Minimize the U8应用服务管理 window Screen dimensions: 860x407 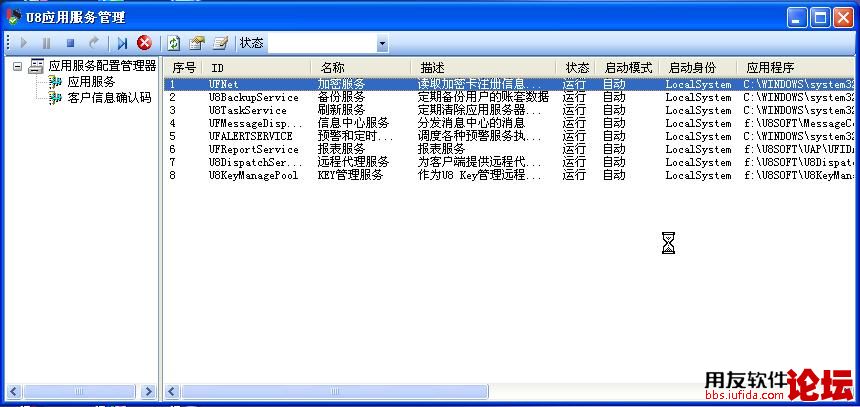[x=797, y=18]
